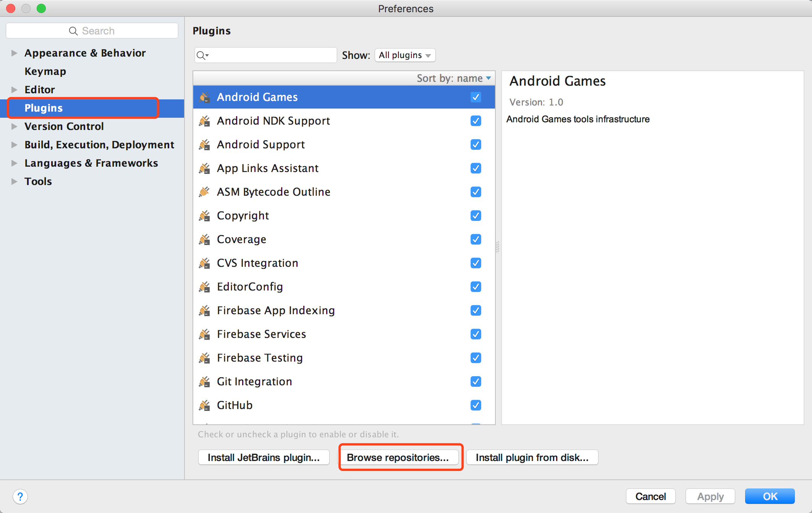Click the CVS Integration plugin icon

pyautogui.click(x=206, y=262)
